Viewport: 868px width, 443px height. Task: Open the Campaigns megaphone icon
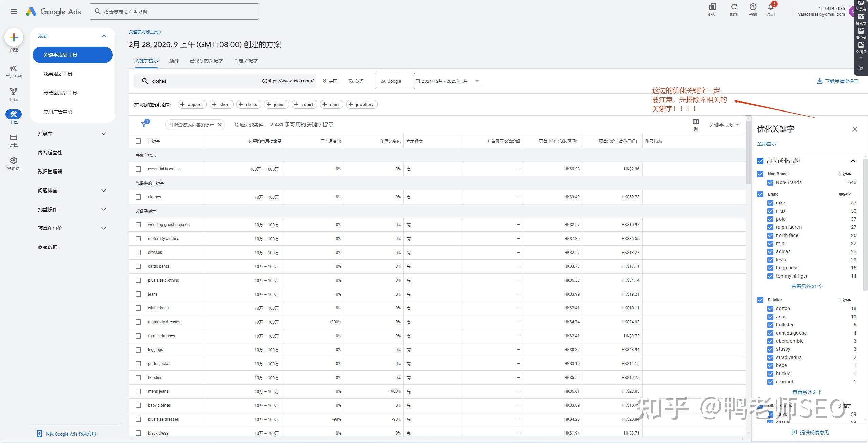[14, 68]
